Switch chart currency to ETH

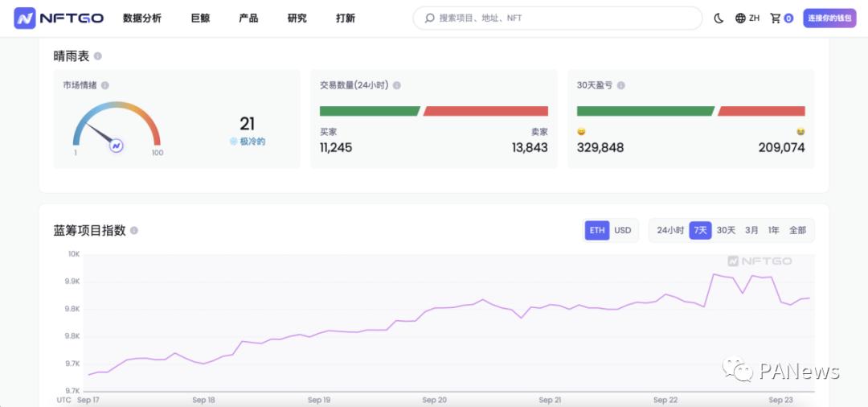click(x=597, y=230)
